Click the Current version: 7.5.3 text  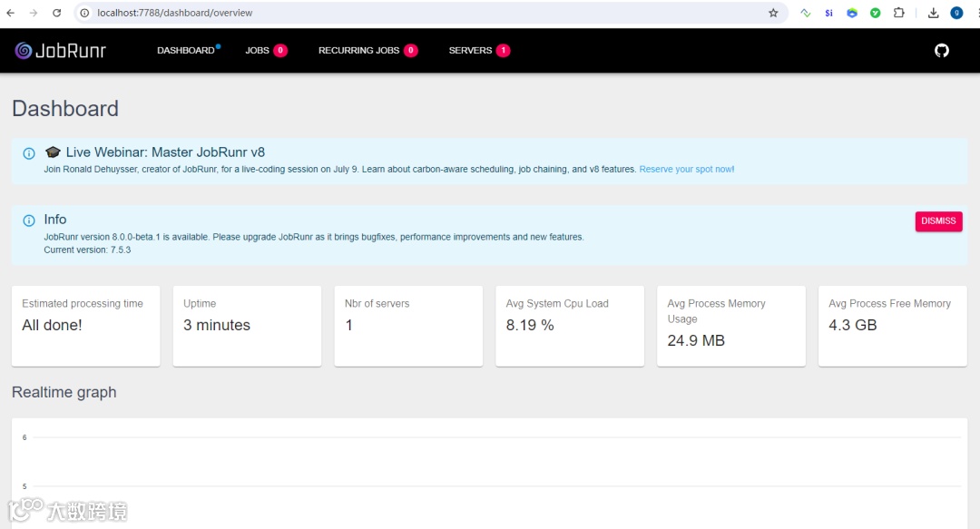pos(87,250)
